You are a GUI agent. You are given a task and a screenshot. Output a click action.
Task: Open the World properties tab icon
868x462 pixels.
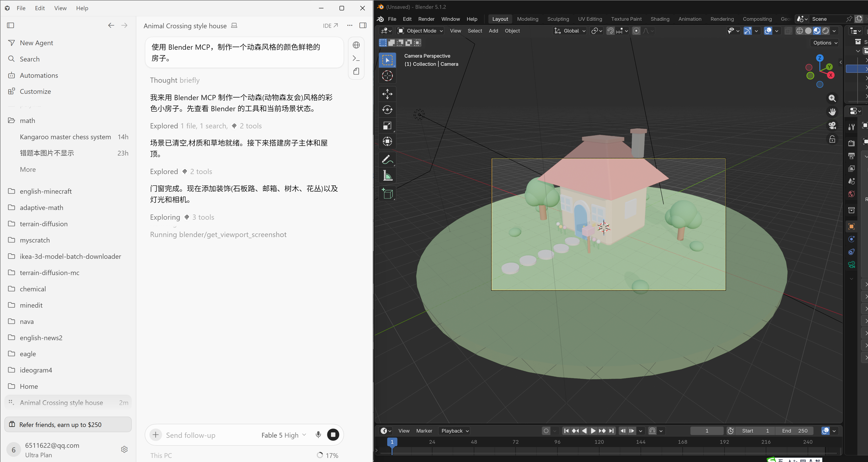pyautogui.click(x=851, y=194)
